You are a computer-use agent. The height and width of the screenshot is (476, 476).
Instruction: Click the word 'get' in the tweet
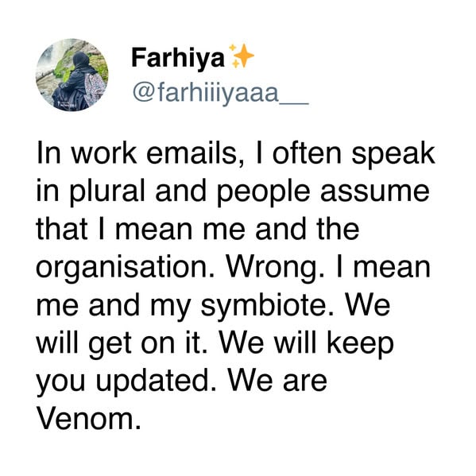(x=110, y=345)
